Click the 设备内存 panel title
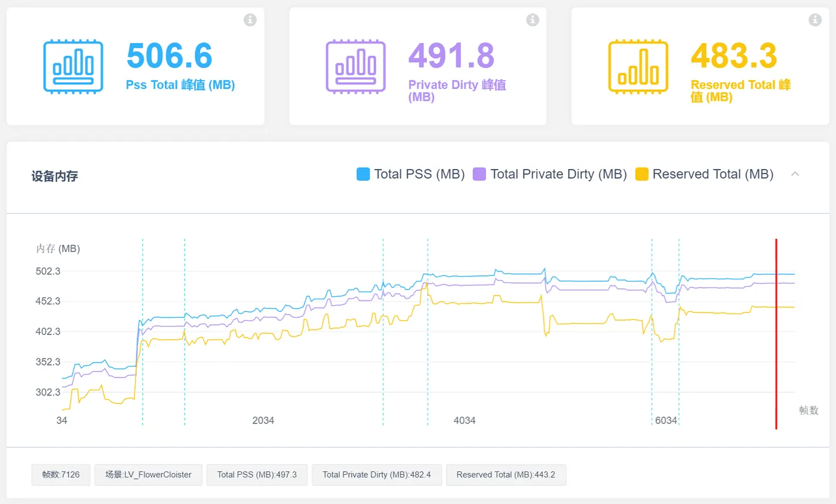Screen dimensions: 836x504 coord(54,176)
